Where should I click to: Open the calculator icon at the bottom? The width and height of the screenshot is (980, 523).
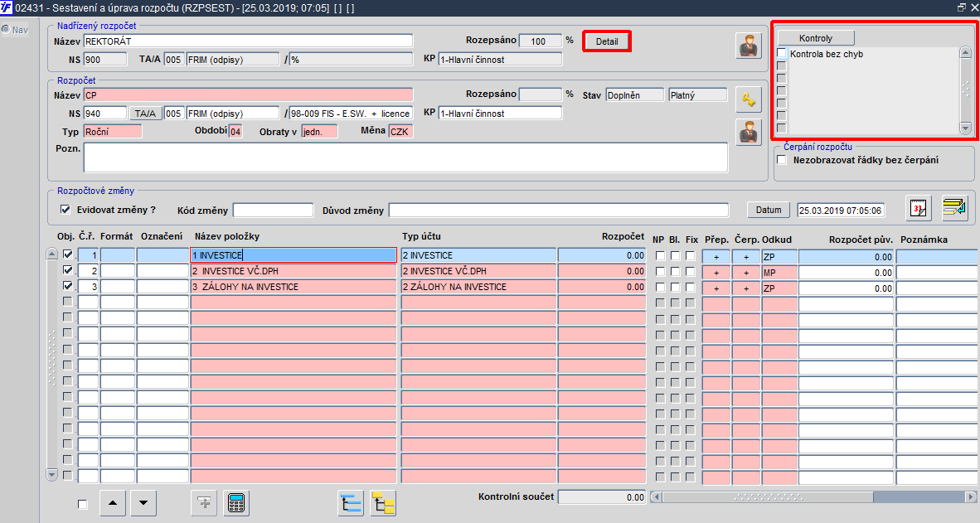tap(236, 503)
